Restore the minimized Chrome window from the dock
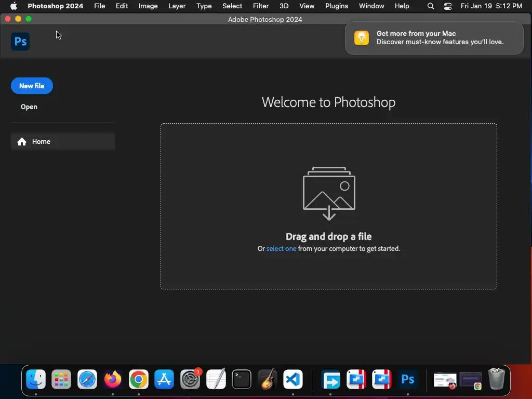Viewport: 532px width, 399px height. [x=471, y=380]
